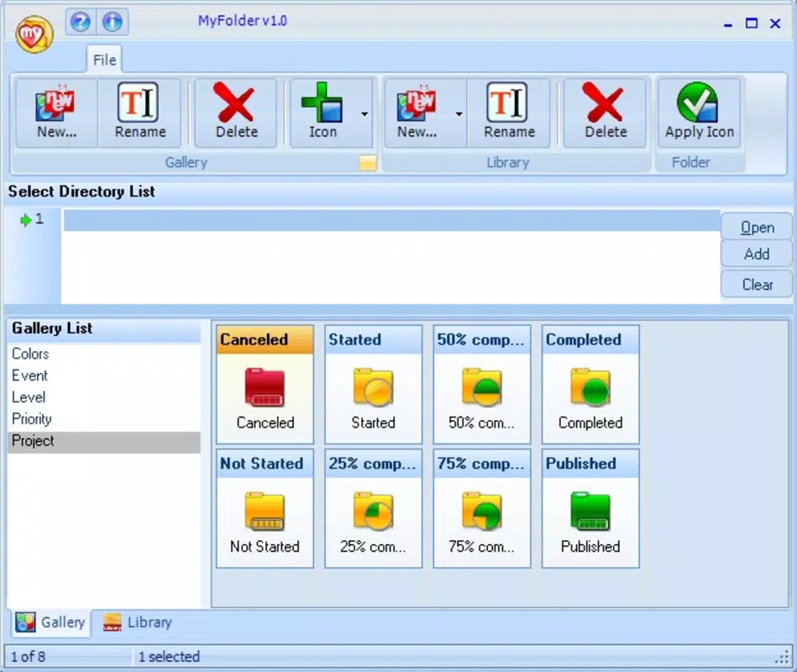The image size is (797, 672).
Task: Select Priority in Gallery List
Action: [104, 419]
